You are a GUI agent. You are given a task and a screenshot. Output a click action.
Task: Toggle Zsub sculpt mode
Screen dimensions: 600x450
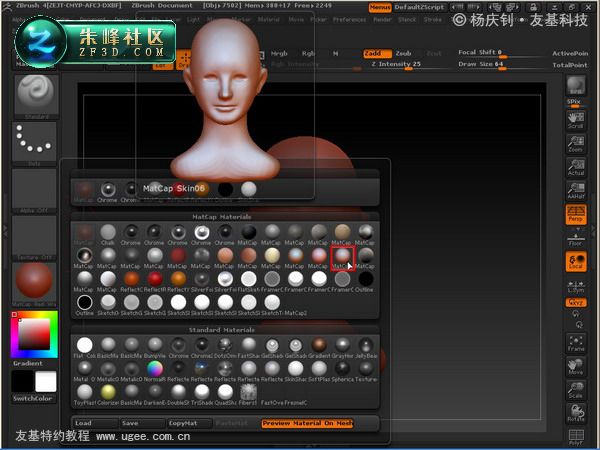click(x=403, y=54)
